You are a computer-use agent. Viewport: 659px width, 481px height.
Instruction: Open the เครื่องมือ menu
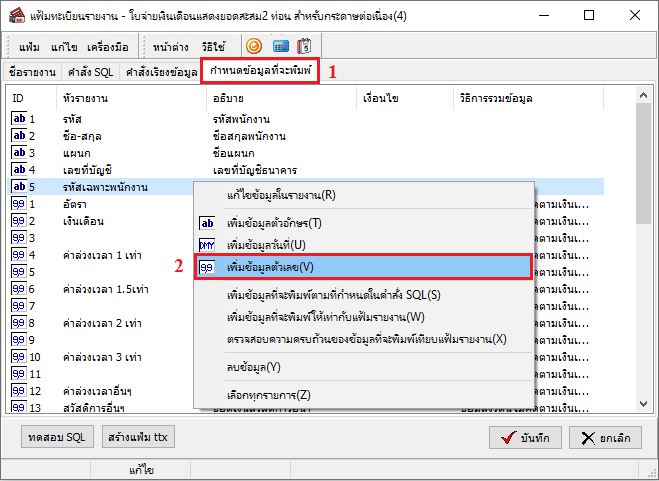(x=110, y=46)
